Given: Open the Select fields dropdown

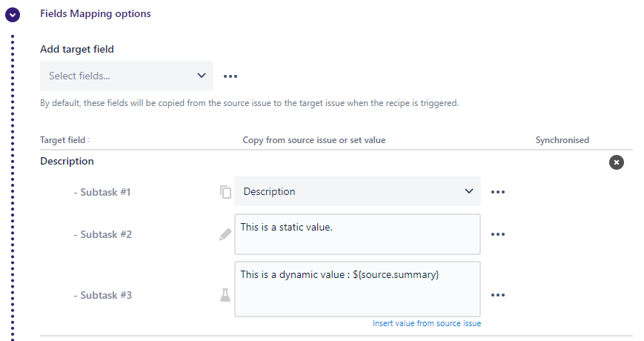Looking at the screenshot, I should click(126, 76).
